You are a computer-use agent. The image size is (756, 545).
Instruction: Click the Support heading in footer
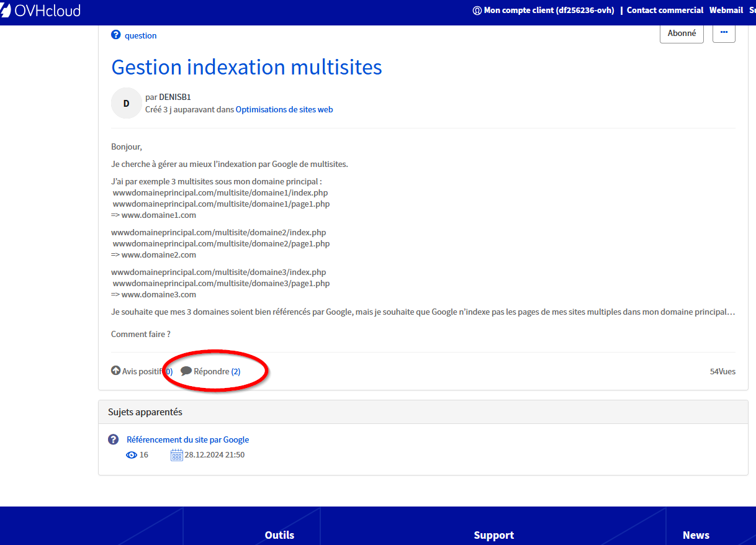coord(493,535)
